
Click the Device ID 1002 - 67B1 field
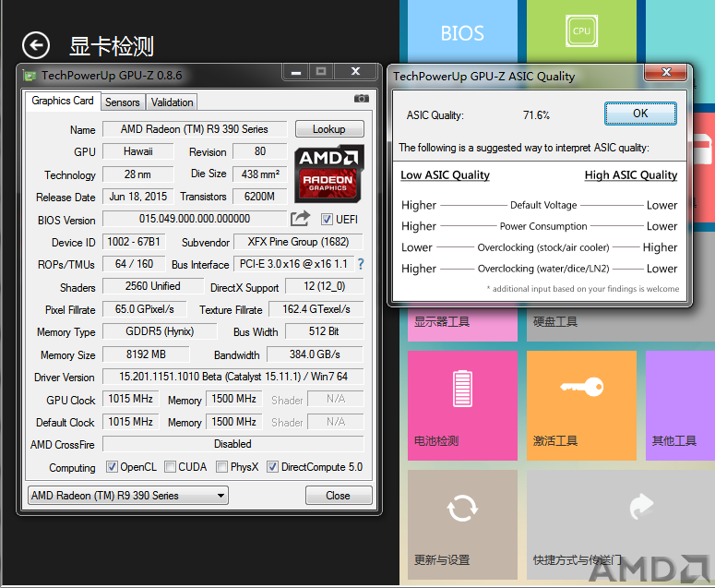point(134,242)
